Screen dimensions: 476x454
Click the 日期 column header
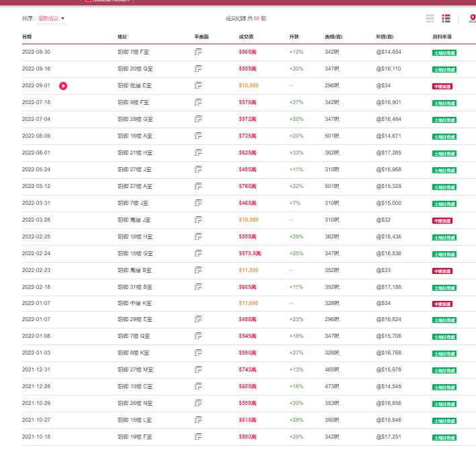27,36
